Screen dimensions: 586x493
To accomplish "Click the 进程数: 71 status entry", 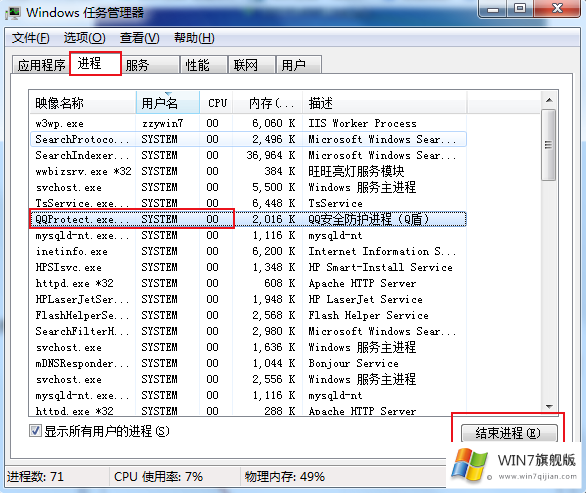I will [x=36, y=477].
